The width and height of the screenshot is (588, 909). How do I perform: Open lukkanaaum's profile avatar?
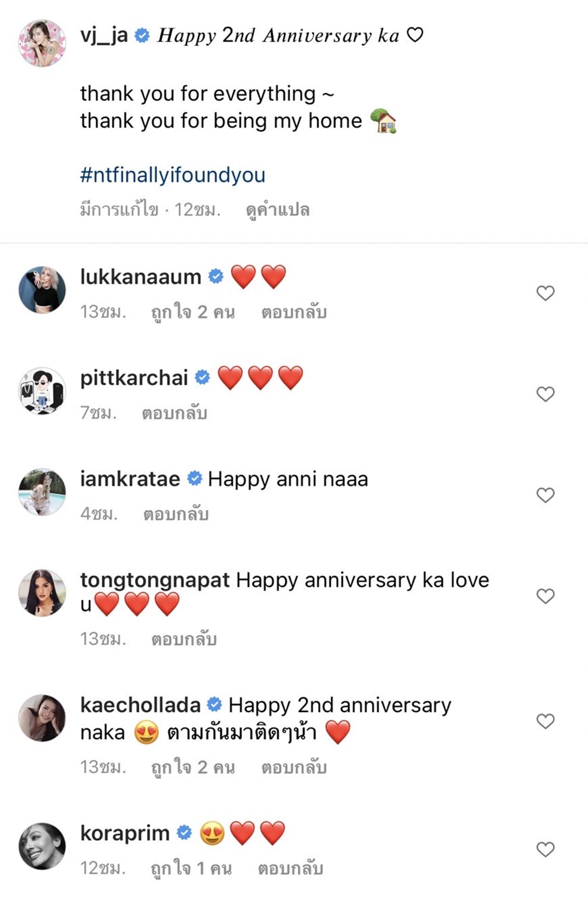[42, 290]
